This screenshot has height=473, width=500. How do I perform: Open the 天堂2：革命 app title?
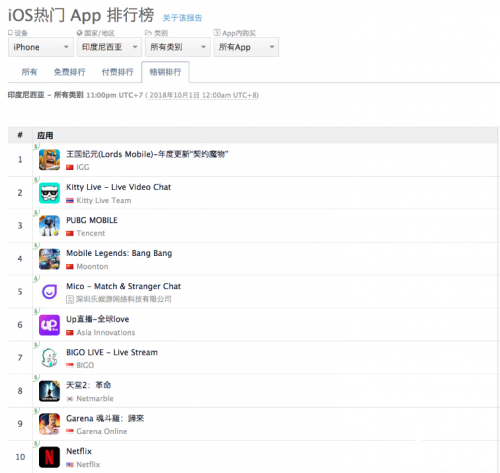point(88,385)
